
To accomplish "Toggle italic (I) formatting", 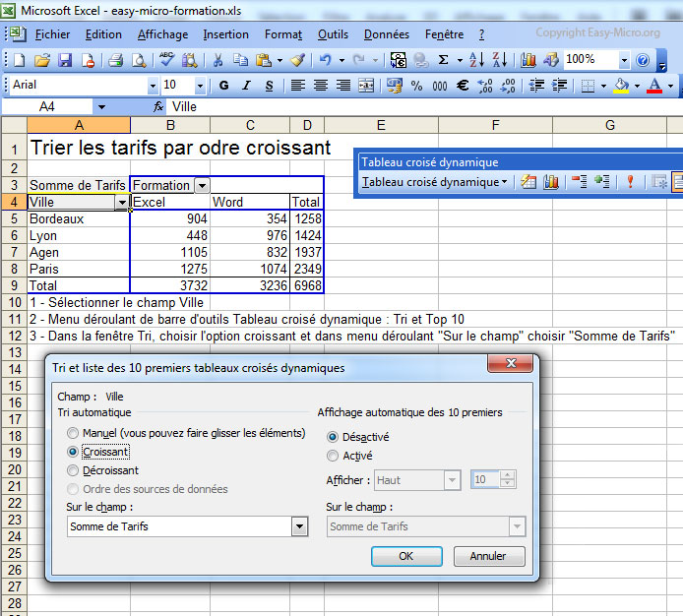I will (x=247, y=86).
